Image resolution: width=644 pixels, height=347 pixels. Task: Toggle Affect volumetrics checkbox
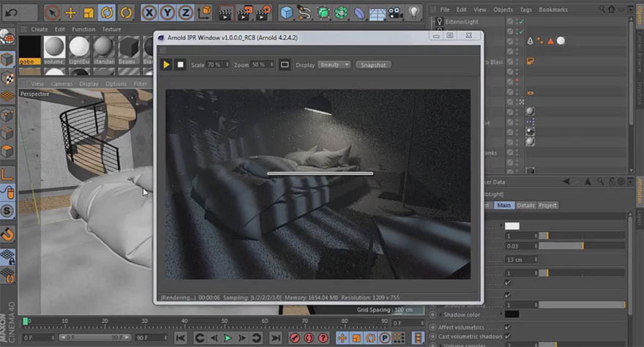[508, 327]
